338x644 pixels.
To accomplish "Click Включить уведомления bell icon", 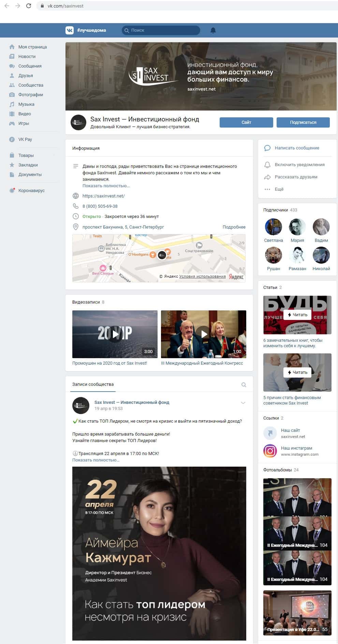I will 267,165.
